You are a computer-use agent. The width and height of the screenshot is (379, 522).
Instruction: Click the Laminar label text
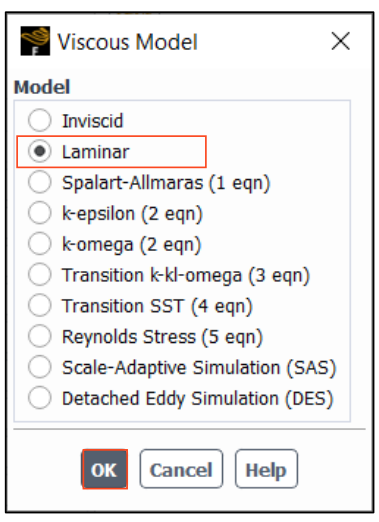[x=96, y=152]
